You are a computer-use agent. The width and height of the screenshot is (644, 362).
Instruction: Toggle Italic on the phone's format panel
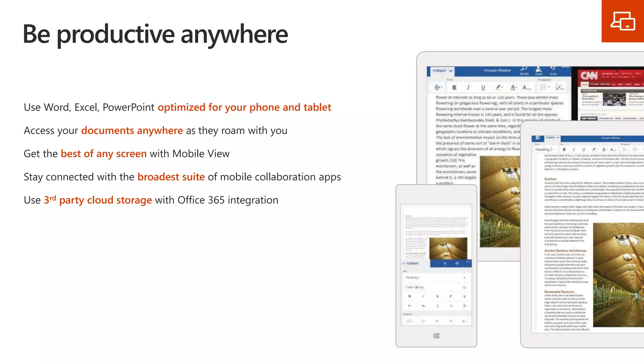[423, 296]
